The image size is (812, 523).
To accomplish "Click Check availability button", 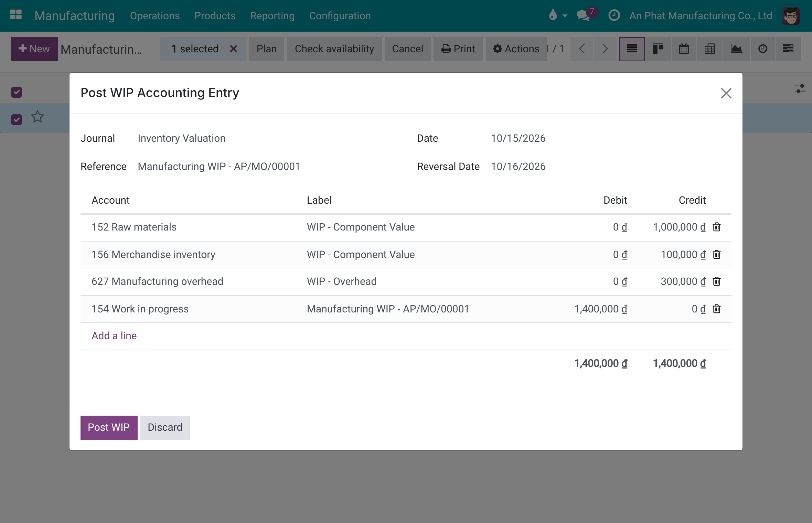I will click(334, 49).
